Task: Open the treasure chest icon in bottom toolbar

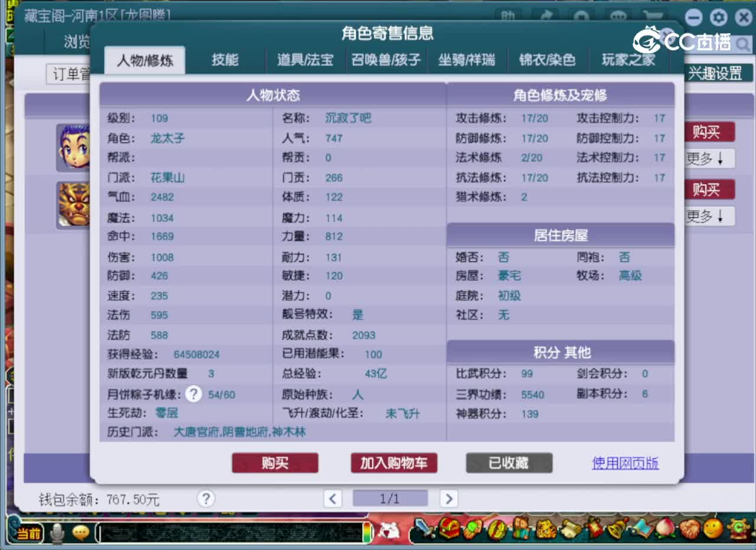Action: (x=449, y=529)
